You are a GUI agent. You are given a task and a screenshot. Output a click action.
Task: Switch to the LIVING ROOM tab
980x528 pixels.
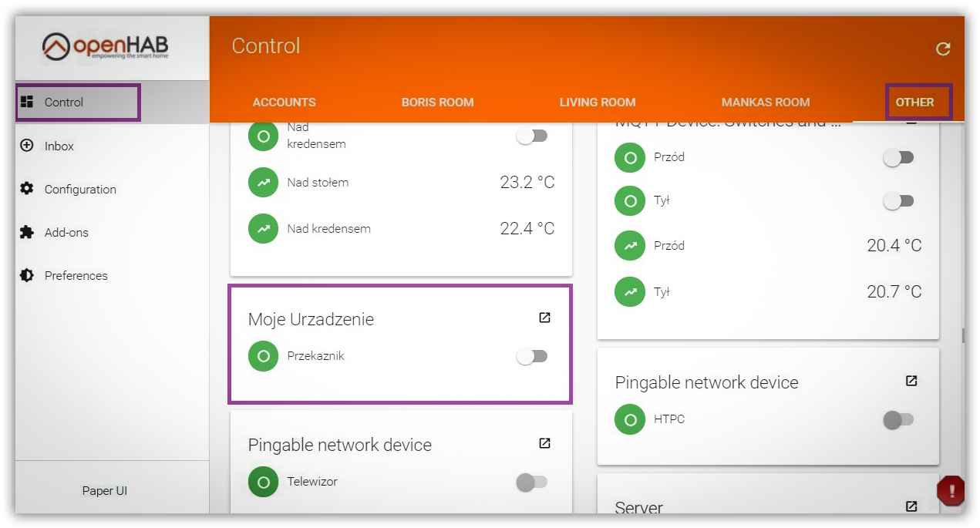point(598,102)
